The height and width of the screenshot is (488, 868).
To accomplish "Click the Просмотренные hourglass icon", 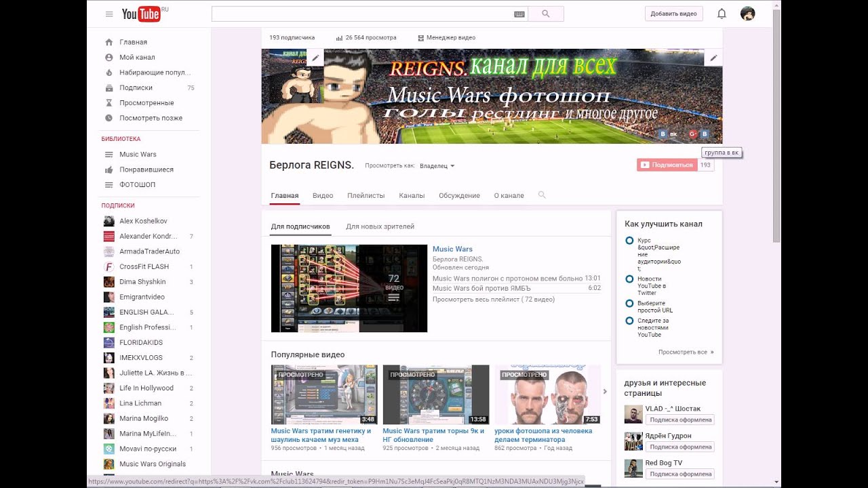I will [108, 103].
